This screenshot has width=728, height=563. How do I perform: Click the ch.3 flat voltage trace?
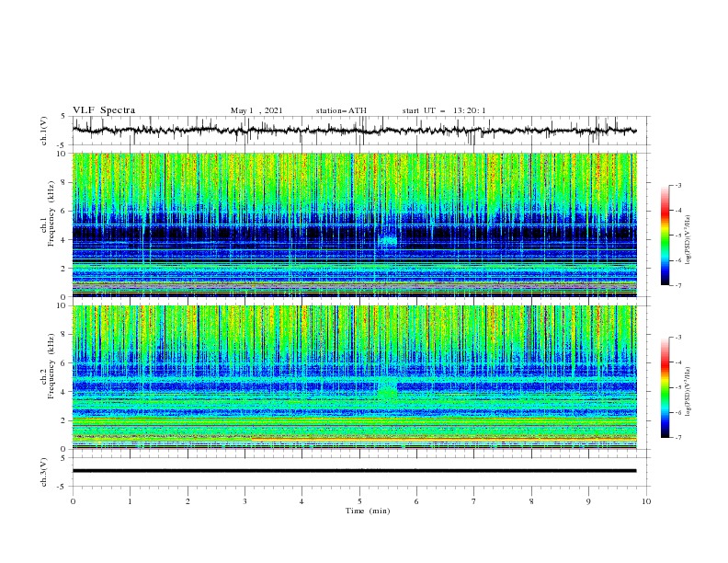(354, 471)
